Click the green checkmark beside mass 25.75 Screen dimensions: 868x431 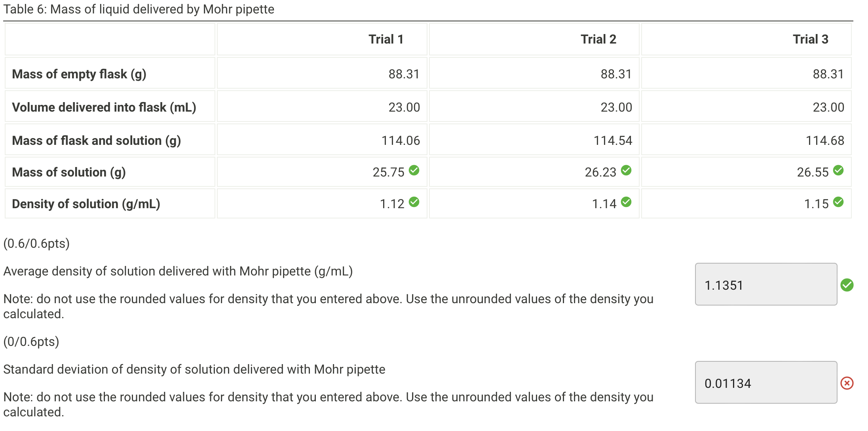(414, 170)
